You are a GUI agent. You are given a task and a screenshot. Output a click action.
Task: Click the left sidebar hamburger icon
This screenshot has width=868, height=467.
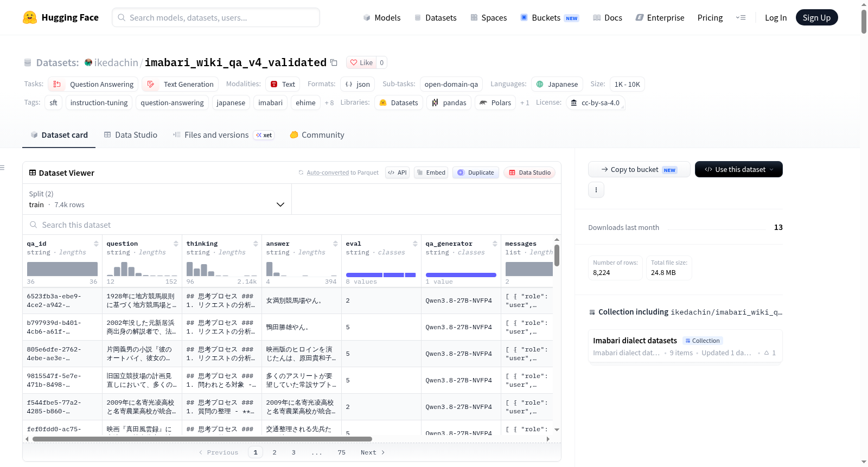2,168
